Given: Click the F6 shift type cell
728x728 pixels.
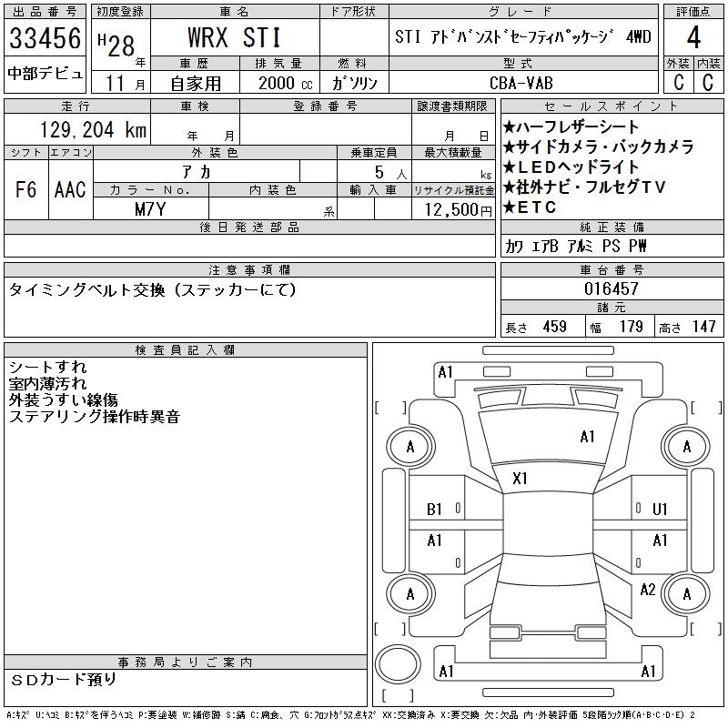Looking at the screenshot, I should point(26,188).
